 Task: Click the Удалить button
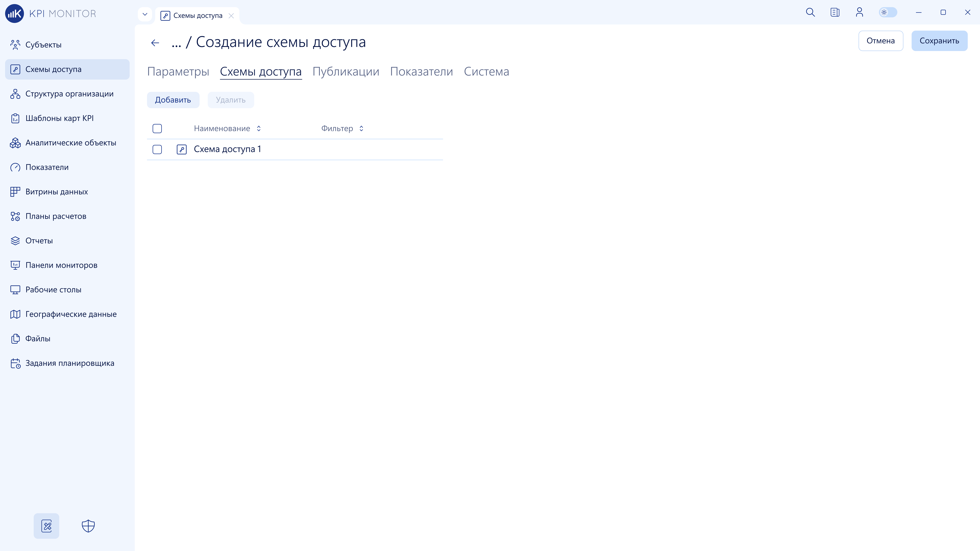click(231, 100)
